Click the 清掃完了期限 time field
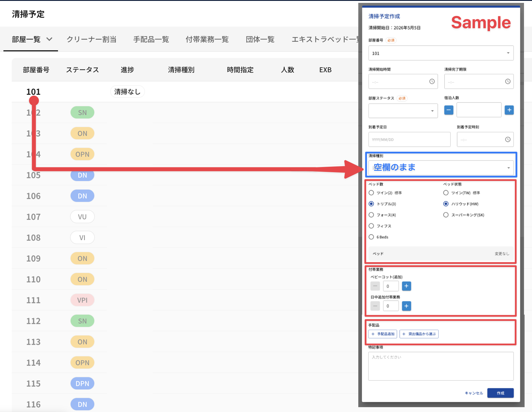This screenshot has height=412, width=532. tap(479, 82)
